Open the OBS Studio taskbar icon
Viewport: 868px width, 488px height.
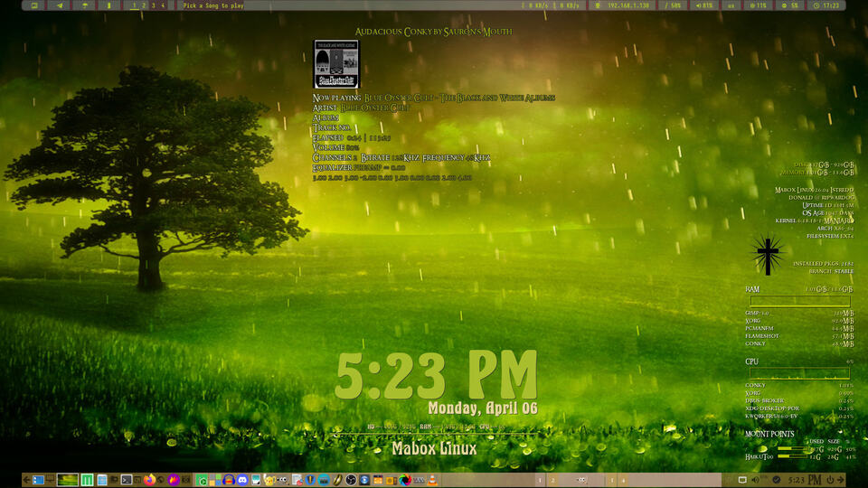click(350, 480)
